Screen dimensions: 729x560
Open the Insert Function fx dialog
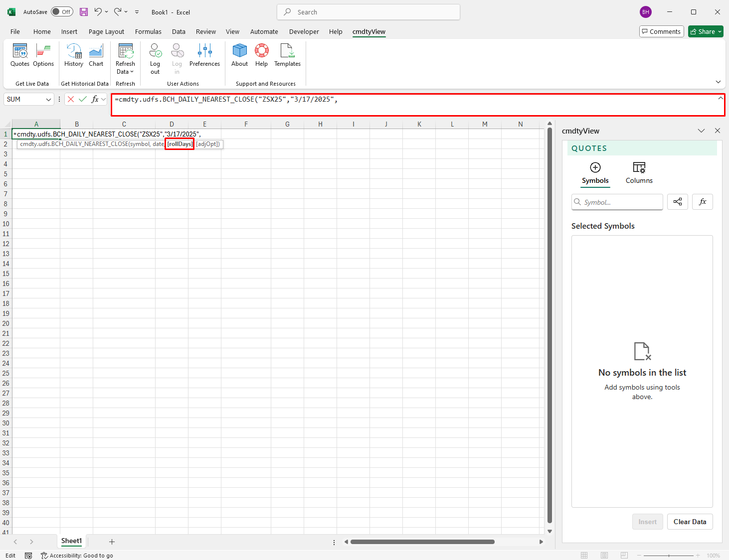95,99
